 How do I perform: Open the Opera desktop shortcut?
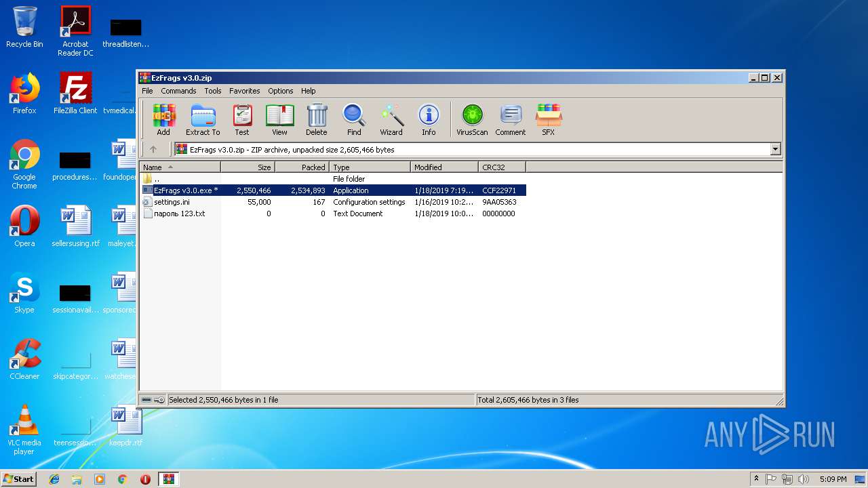tap(24, 226)
